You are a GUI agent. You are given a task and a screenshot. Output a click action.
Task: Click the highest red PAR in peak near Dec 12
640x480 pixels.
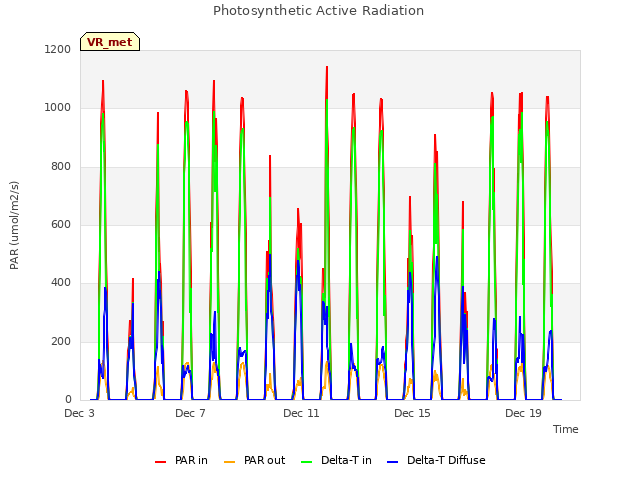pyautogui.click(x=327, y=67)
